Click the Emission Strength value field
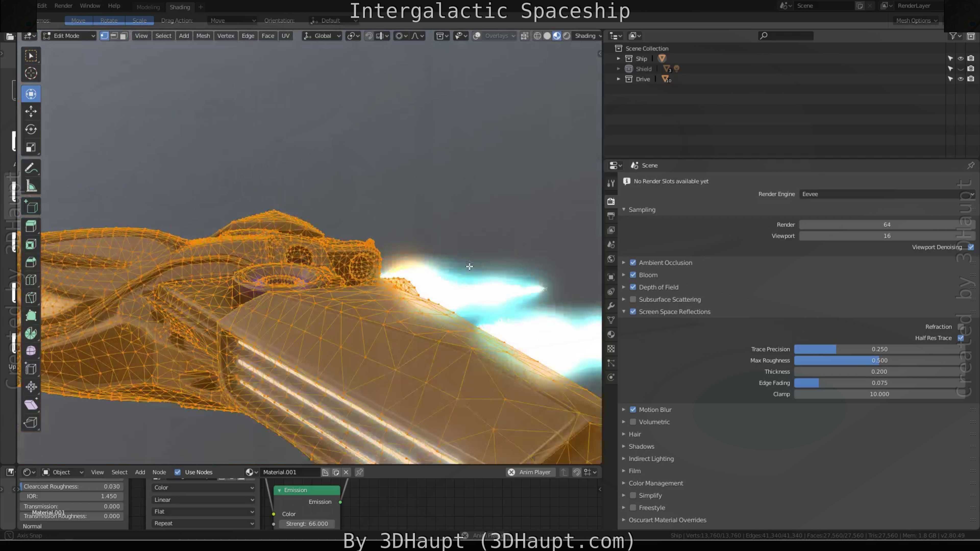Viewport: 980px width, 551px height. pos(307,524)
